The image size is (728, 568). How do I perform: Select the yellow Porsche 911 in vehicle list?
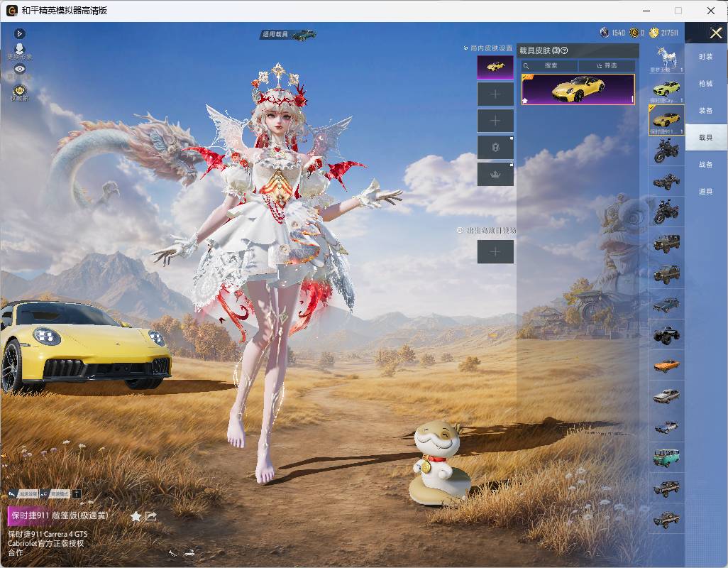[666, 120]
